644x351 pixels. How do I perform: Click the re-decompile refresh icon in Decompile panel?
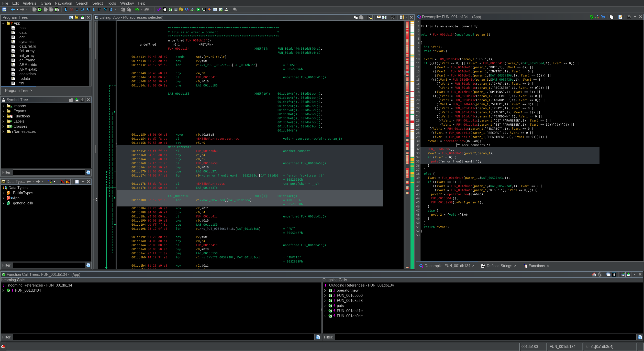click(x=592, y=17)
